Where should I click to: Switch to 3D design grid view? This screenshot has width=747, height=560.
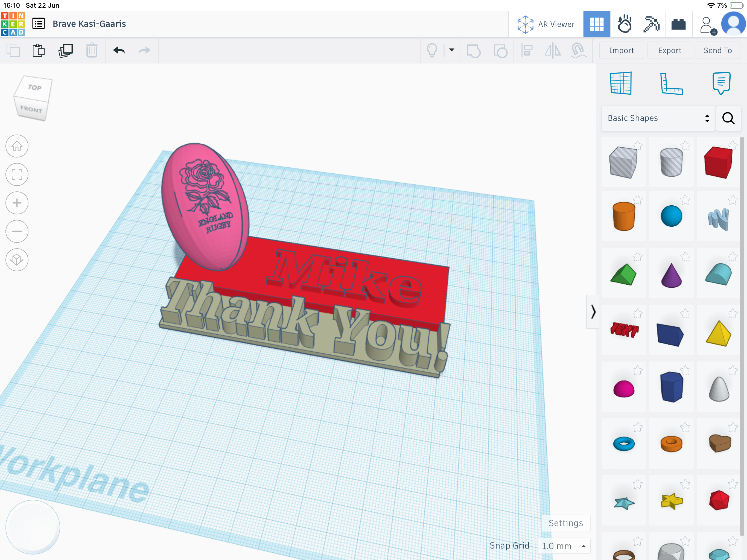[596, 24]
